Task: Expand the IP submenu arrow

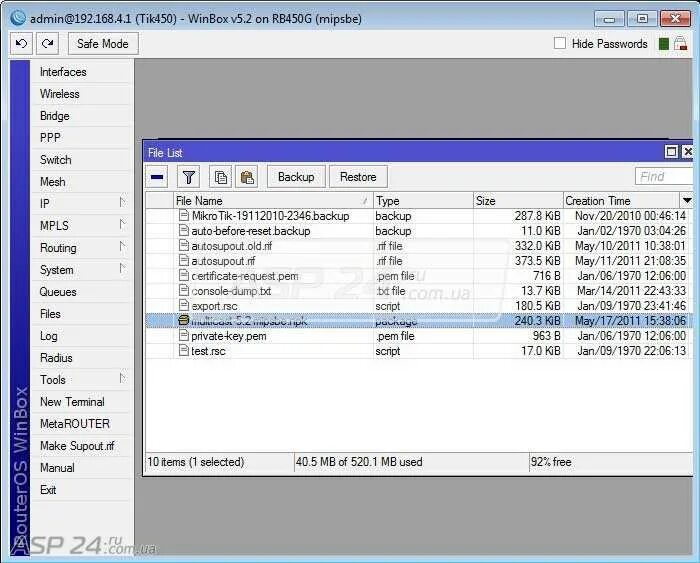Action: (x=122, y=203)
